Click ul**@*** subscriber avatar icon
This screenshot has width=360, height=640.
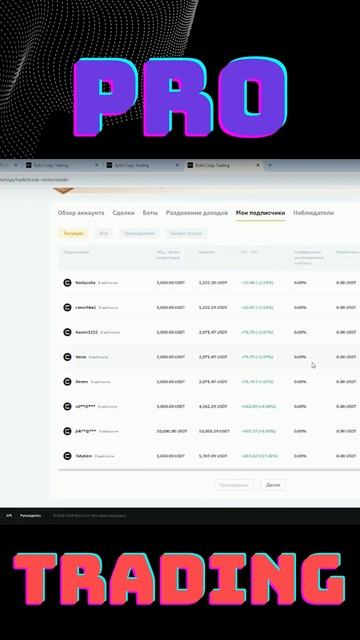pos(67,407)
